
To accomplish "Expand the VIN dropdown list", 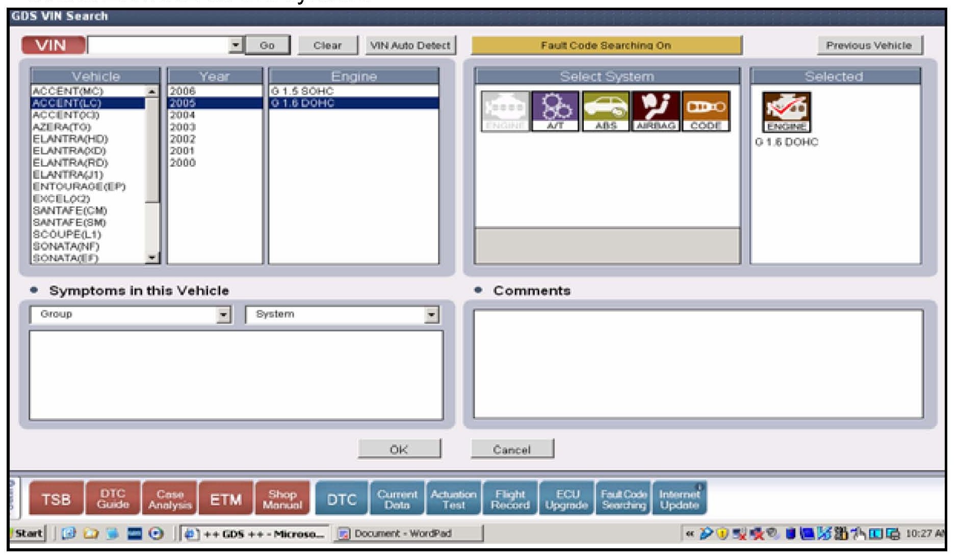I will pos(235,45).
